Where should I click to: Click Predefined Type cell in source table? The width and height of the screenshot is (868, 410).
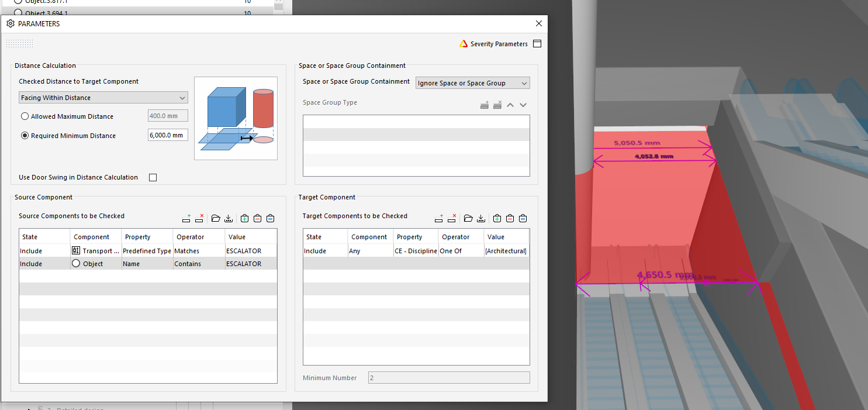tap(148, 251)
